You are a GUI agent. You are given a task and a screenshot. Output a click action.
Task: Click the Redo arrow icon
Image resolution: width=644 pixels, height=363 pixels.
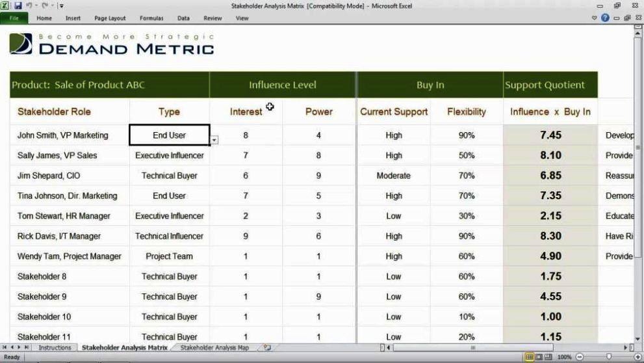coord(44,6)
